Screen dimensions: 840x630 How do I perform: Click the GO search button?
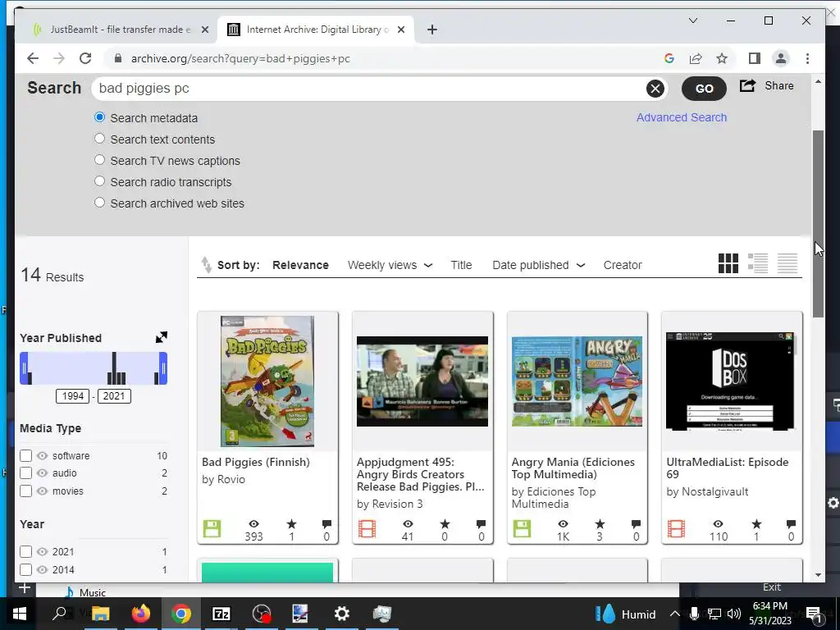704,89
